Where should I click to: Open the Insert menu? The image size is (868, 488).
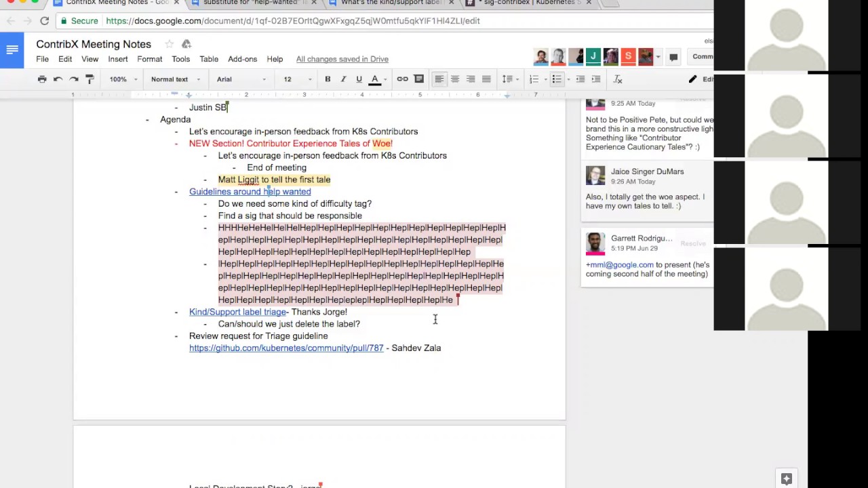tap(118, 59)
